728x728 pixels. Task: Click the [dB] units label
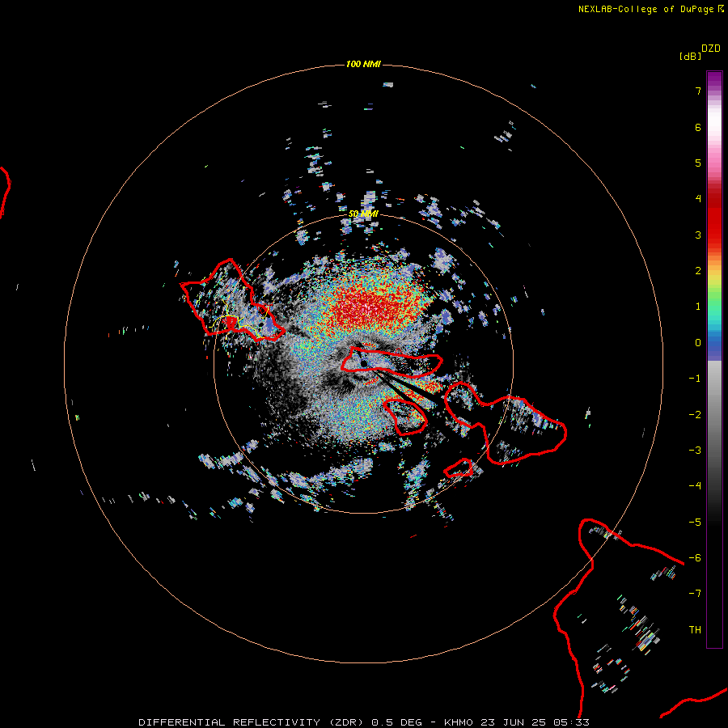(x=690, y=56)
